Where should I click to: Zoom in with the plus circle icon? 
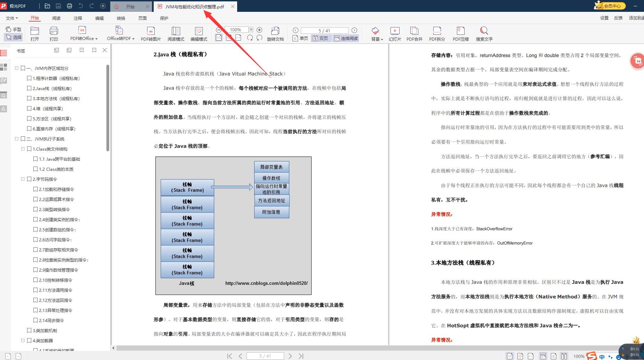point(259,30)
